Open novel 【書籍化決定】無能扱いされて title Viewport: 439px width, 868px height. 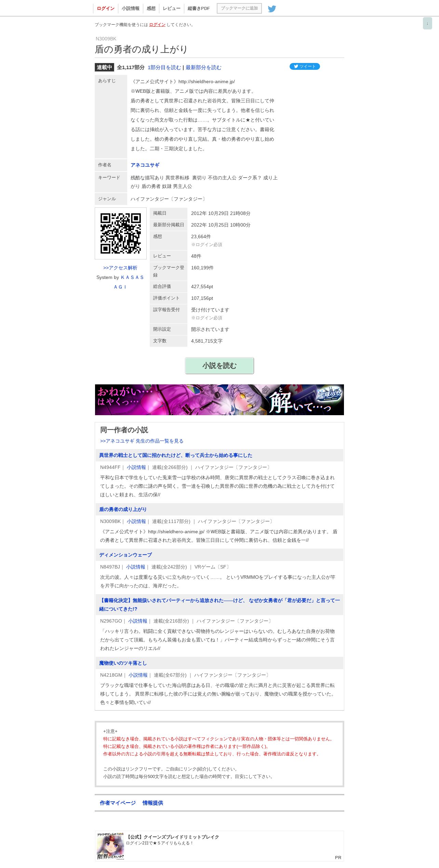click(x=219, y=604)
